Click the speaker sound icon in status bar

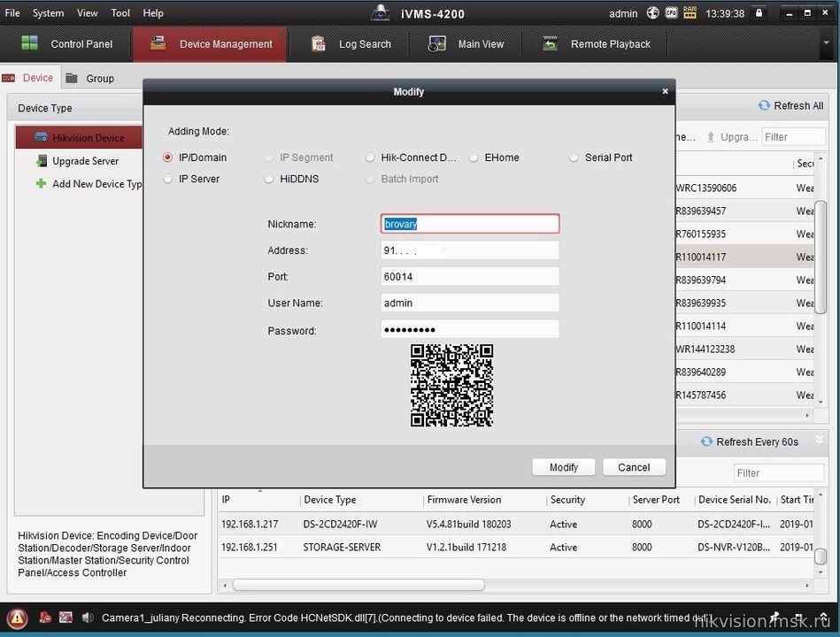point(88,618)
